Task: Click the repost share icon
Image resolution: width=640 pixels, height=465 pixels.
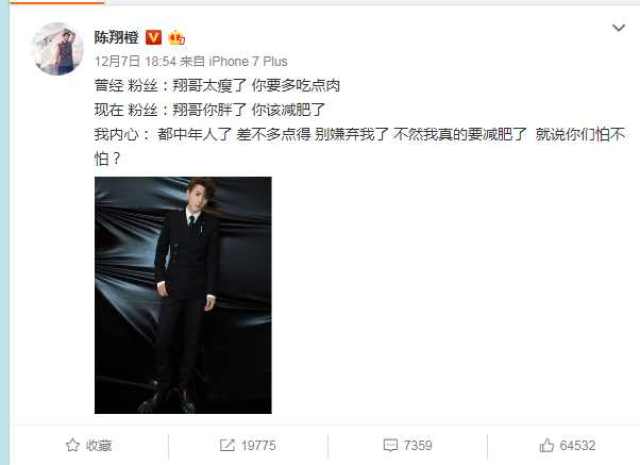Action: [x=227, y=445]
